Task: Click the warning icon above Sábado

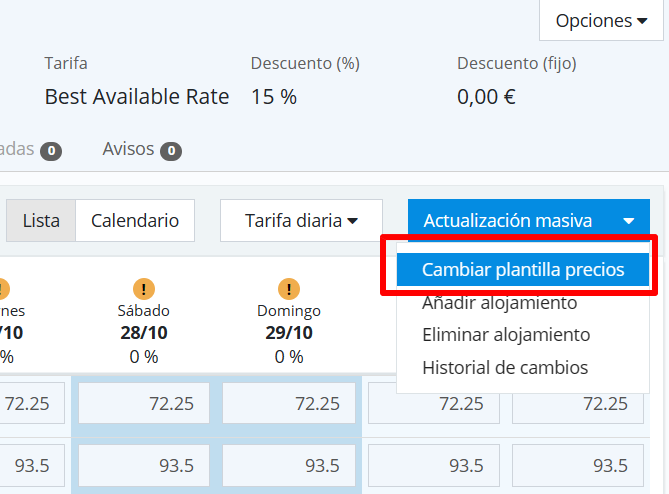Action: (143, 289)
